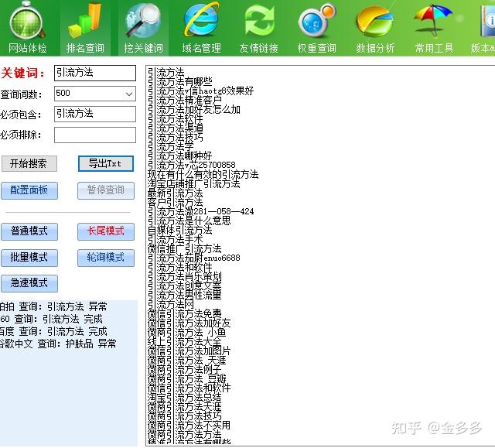Viewport: 495px width, 448px height.
Task: Open the 域名管理 domain management icon
Action: click(201, 29)
